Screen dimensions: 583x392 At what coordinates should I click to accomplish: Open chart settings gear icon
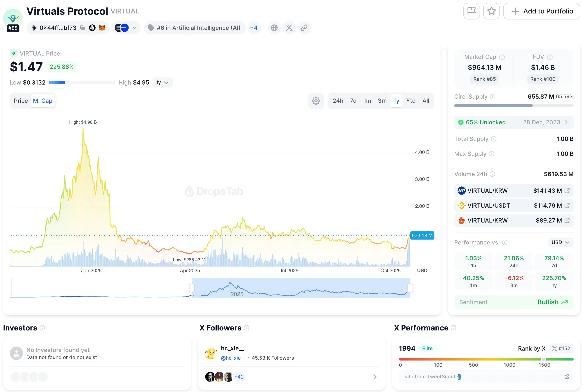pos(316,100)
